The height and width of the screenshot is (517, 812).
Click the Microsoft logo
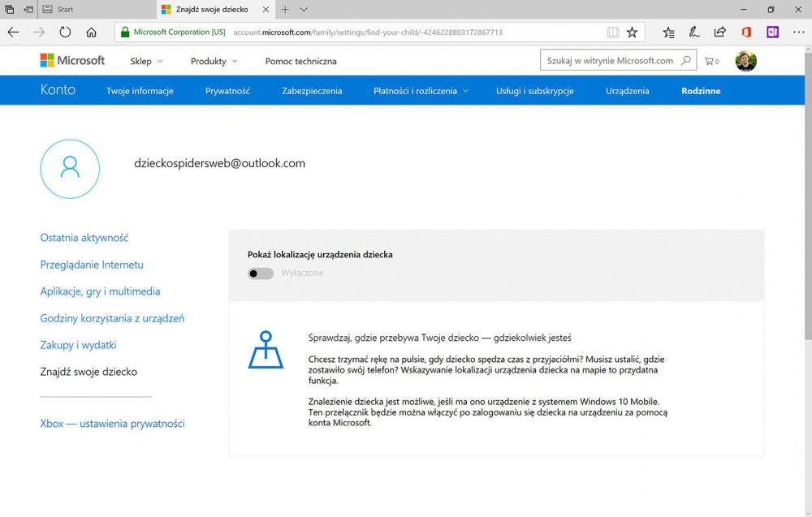click(x=72, y=61)
